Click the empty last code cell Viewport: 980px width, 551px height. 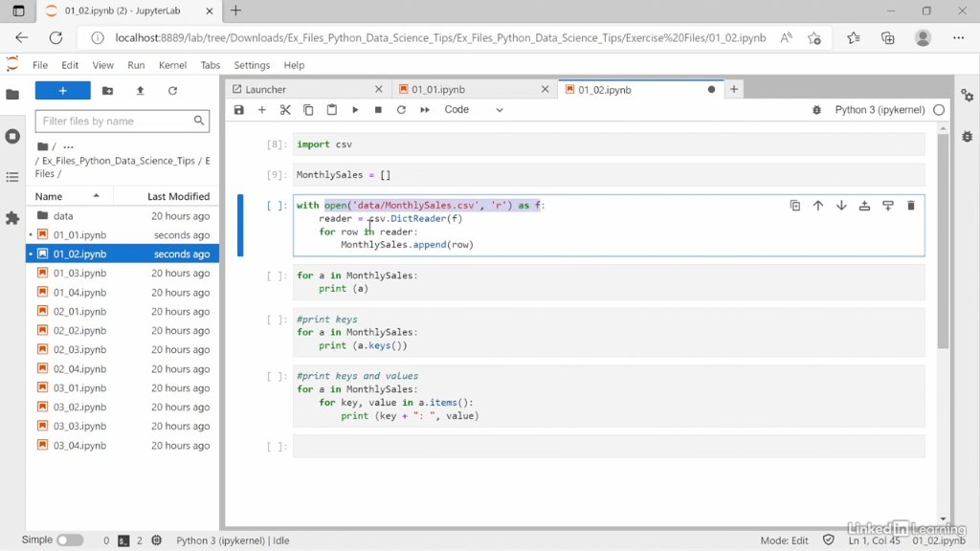coord(609,447)
